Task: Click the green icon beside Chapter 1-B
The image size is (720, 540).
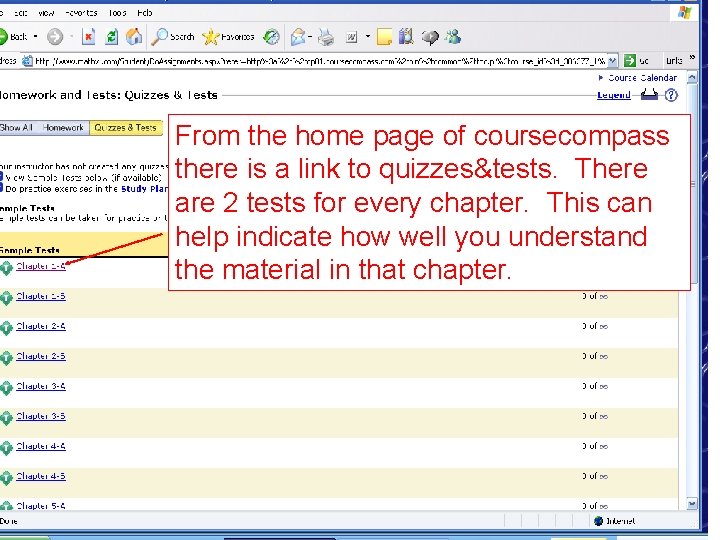Action: click(6, 298)
